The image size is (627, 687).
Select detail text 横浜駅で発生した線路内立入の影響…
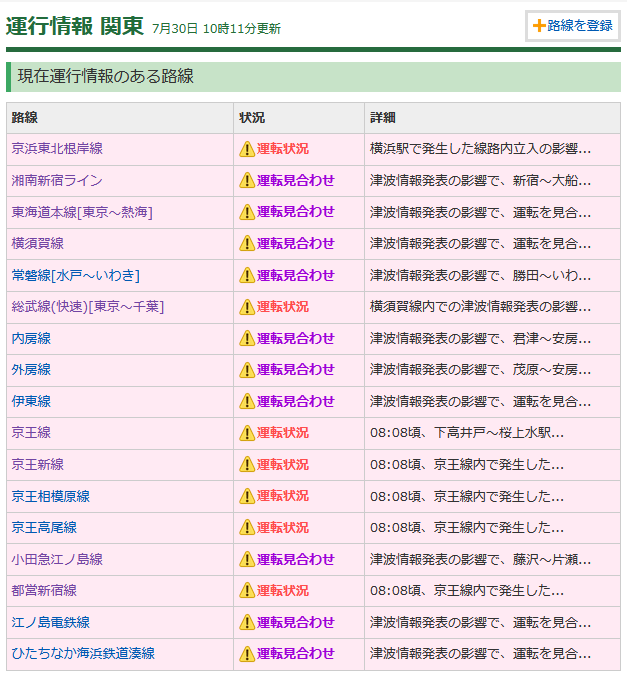(480, 149)
